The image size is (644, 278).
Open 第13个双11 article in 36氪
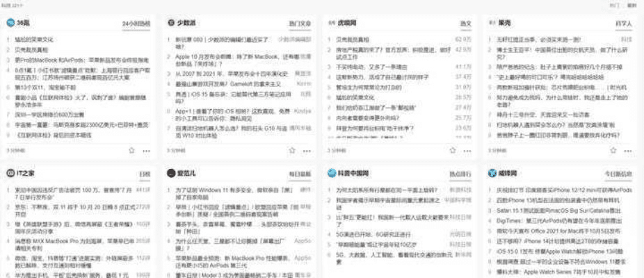point(46,88)
